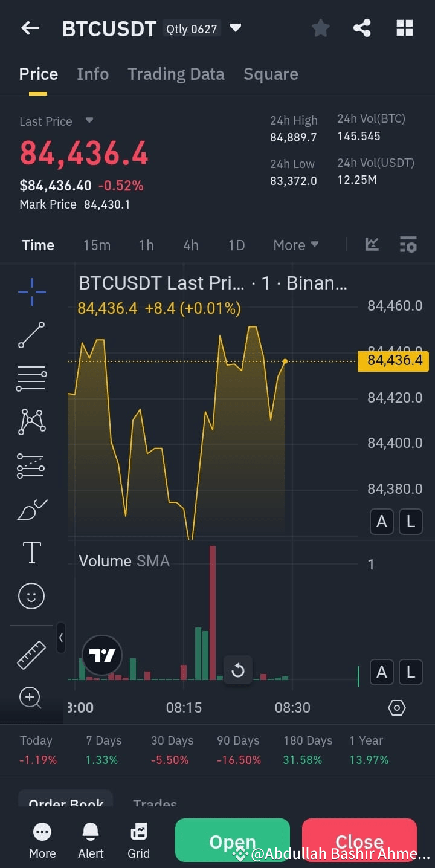The width and height of the screenshot is (435, 868).
Task: Switch to the Trading Data tab
Action: (176, 74)
